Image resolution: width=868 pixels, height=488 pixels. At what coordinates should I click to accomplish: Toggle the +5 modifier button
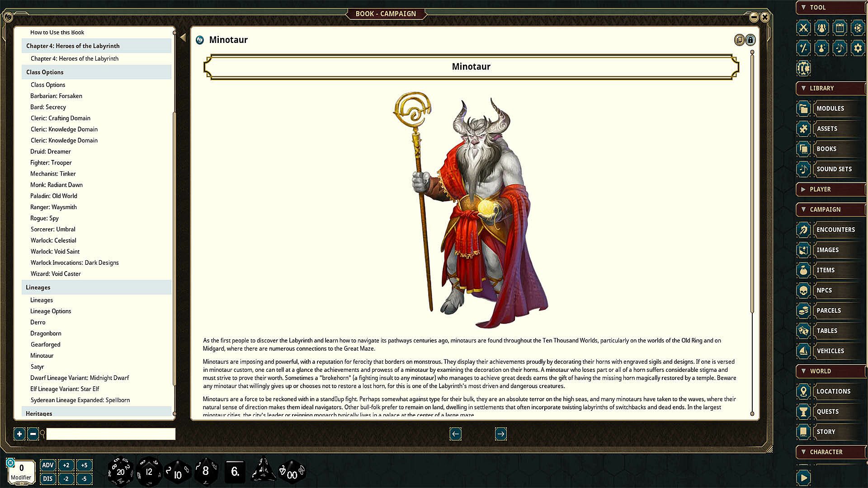[x=84, y=465]
